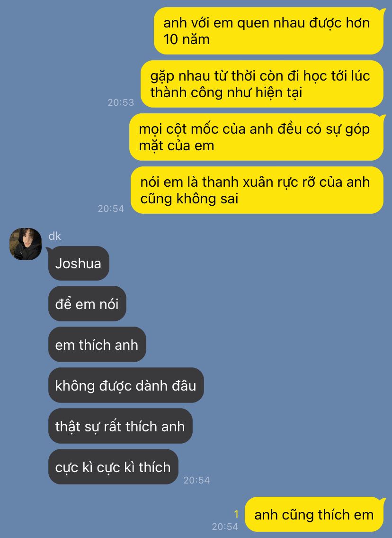This screenshot has width=392, height=538.
Task: Select the 'cực kì cực kì thích' bubble
Action: click(113, 467)
